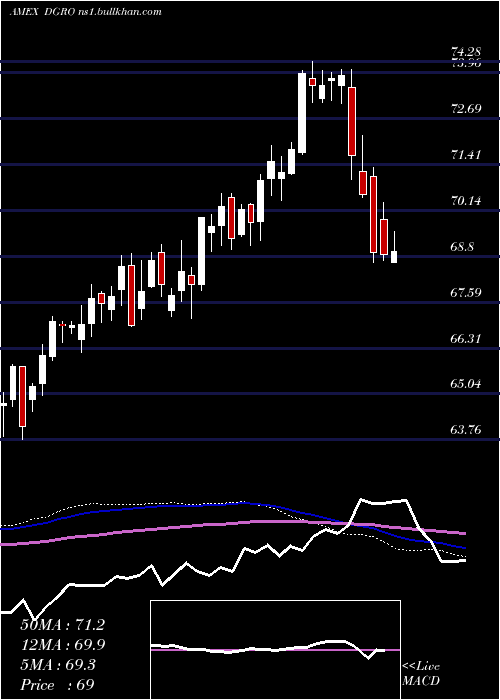Image resolution: width=500 pixels, height=700 pixels.
Task: Click the 74.28 price level label
Action: click(x=466, y=52)
